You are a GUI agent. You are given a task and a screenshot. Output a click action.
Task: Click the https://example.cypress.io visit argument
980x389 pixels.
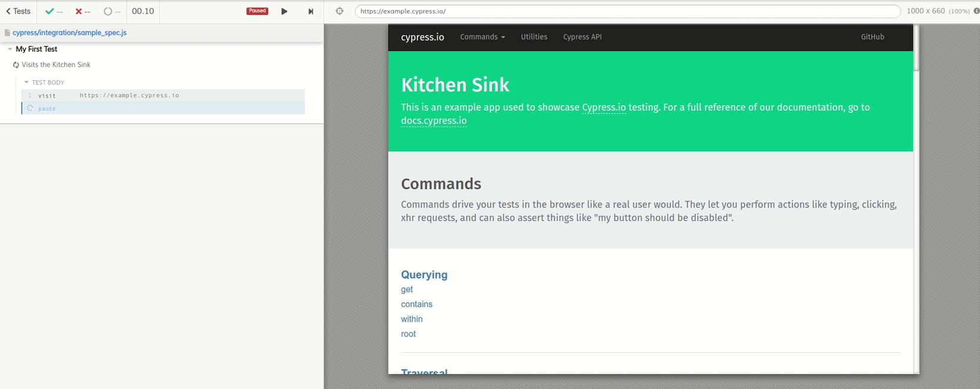click(129, 96)
